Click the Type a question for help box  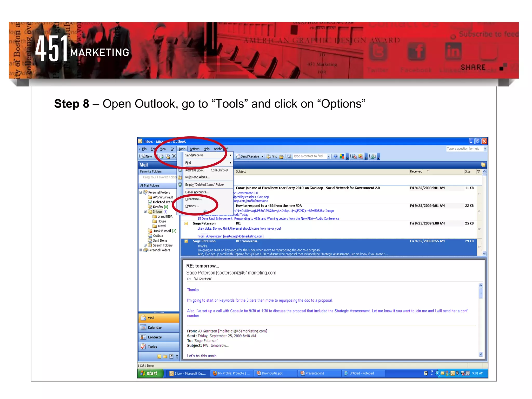pos(464,149)
